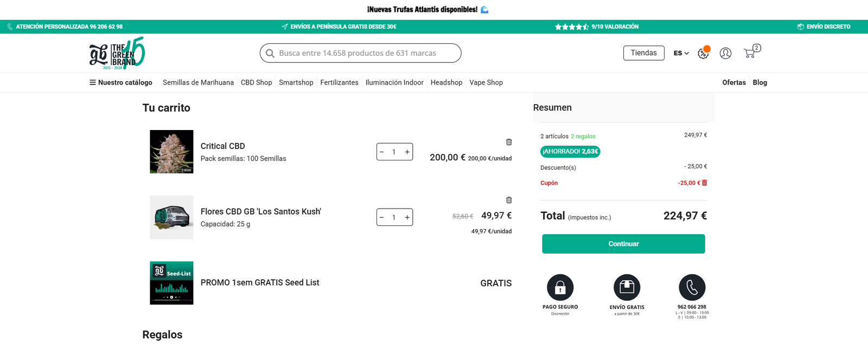The height and width of the screenshot is (349, 868).
Task: Decrease Critical CBD quantity
Action: tap(382, 152)
